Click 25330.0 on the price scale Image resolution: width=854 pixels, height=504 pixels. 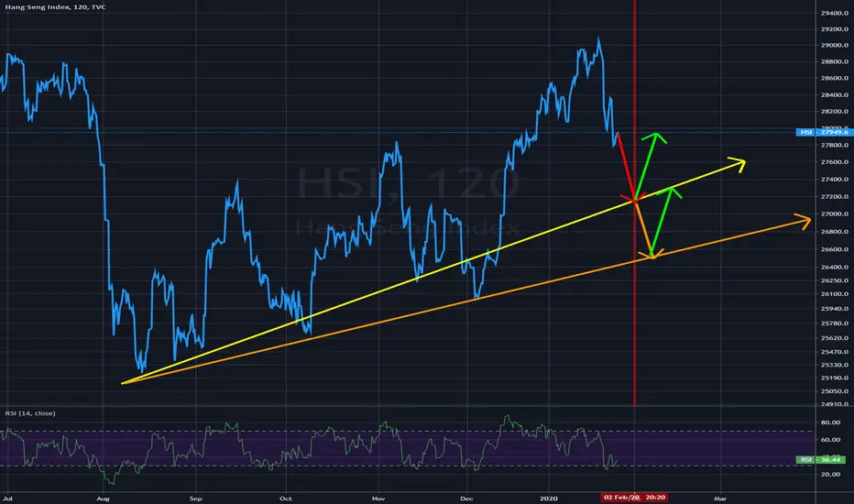835,365
